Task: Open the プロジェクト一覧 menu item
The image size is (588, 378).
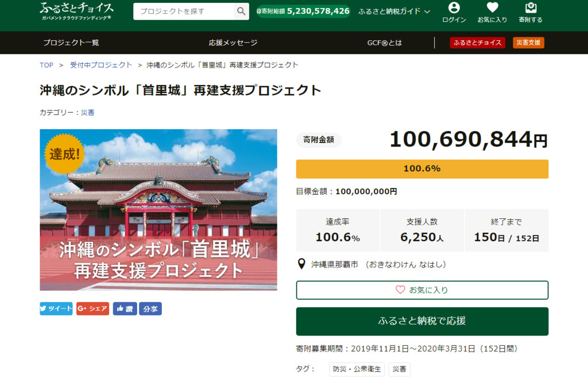Action: pos(71,43)
